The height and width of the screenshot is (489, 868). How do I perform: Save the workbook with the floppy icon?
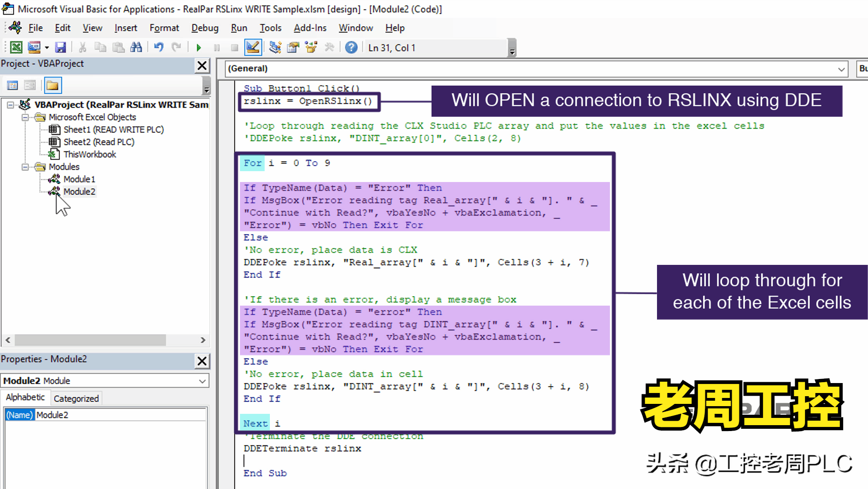tap(60, 48)
